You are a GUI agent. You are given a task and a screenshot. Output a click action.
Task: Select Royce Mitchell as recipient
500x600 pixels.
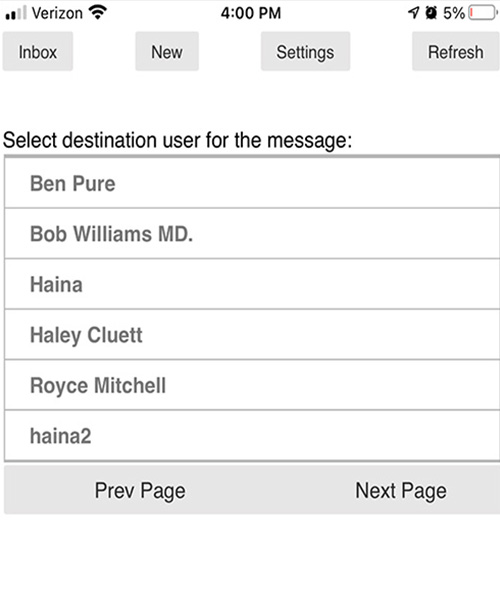coord(252,385)
